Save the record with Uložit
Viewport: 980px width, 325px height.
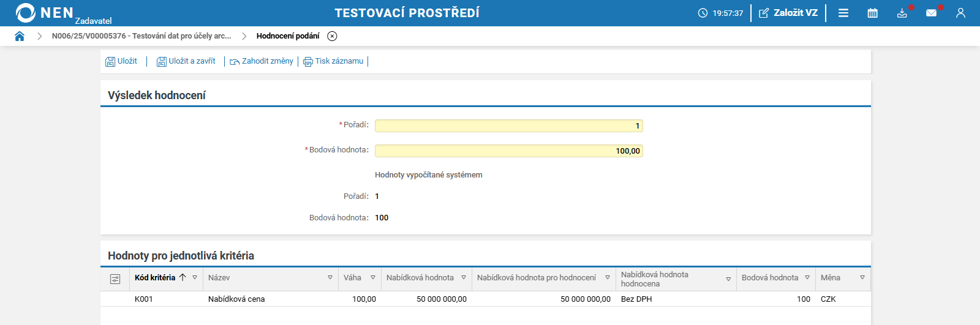point(121,61)
